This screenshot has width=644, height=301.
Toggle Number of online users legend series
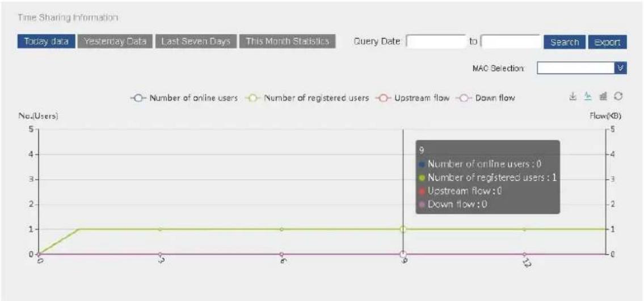pyautogui.click(x=184, y=98)
